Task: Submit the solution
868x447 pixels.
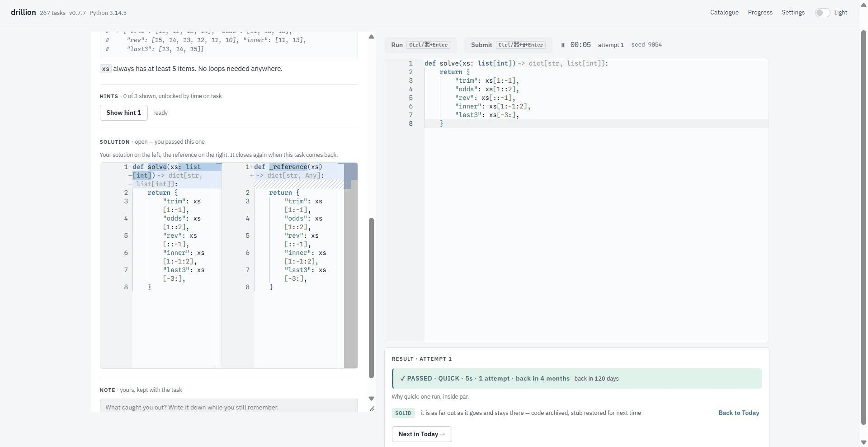Action: [x=508, y=45]
